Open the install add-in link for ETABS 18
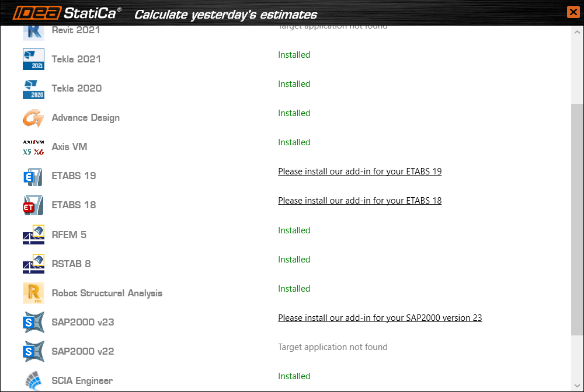 pyautogui.click(x=360, y=201)
